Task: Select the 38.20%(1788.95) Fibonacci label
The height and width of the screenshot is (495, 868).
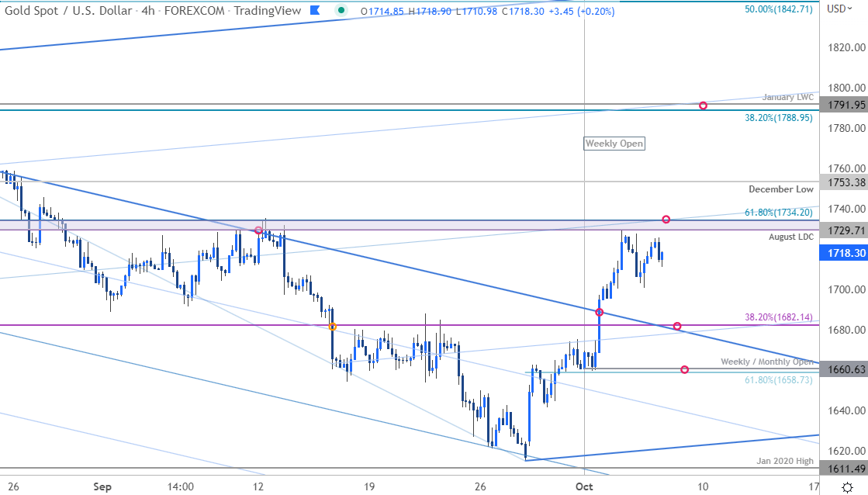Action: click(778, 118)
